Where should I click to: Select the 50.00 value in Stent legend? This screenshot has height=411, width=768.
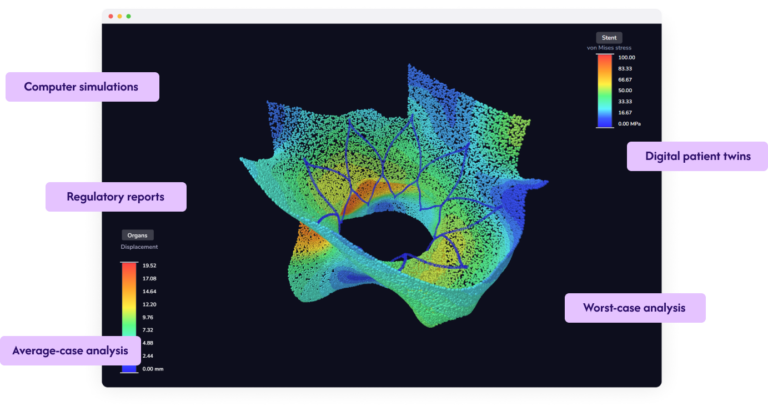click(x=626, y=90)
